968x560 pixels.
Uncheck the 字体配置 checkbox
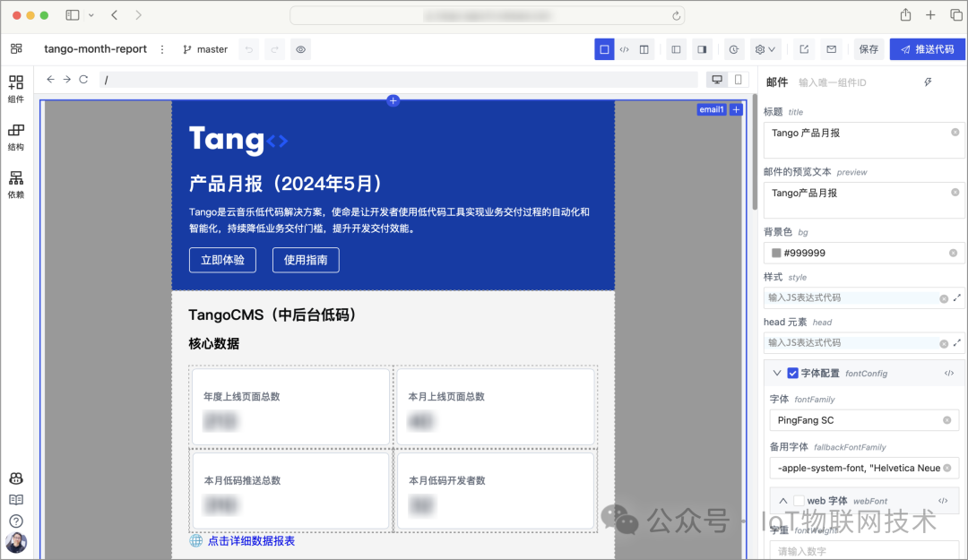tap(792, 373)
